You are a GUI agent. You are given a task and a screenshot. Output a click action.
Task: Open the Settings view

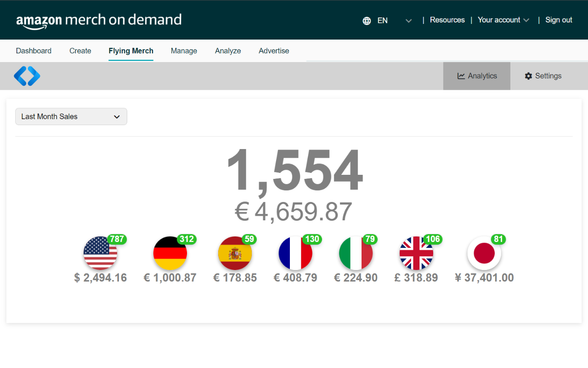(543, 76)
